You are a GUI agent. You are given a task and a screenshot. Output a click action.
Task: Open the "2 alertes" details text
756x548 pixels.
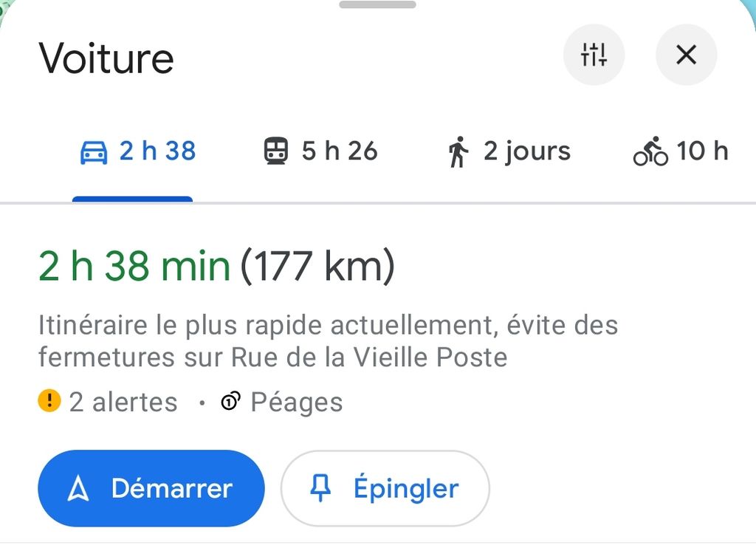(123, 403)
